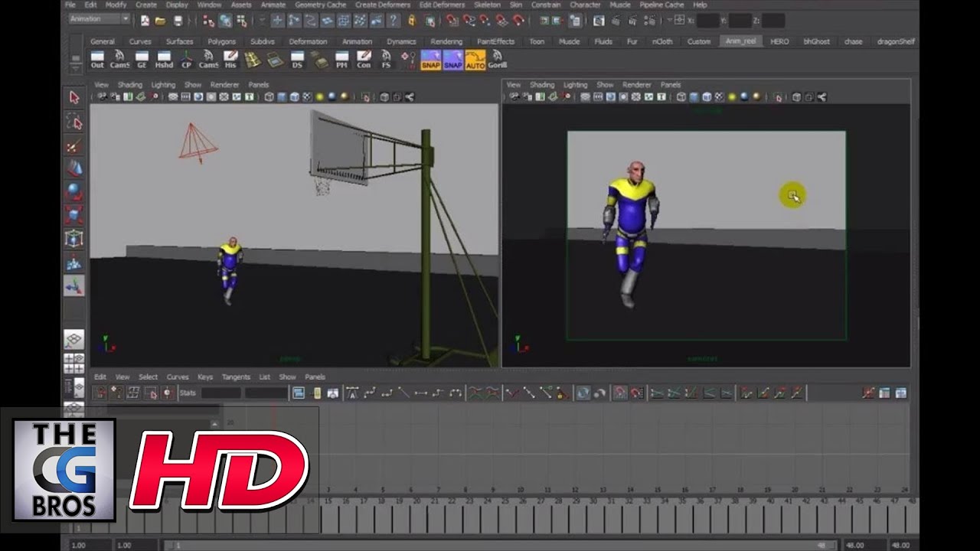Screen dimensions: 980x551
Task: Click the red camera icon in left viewport
Action: tap(198, 142)
